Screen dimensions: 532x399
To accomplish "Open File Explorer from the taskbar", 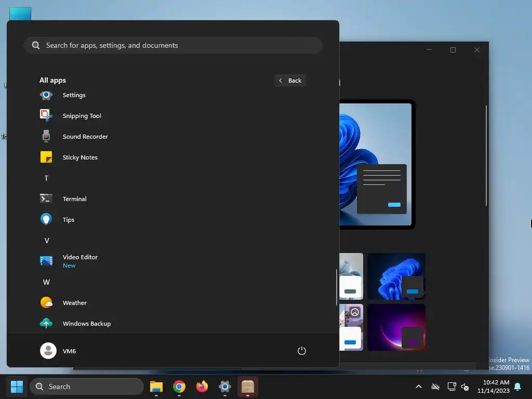I will coord(156,387).
